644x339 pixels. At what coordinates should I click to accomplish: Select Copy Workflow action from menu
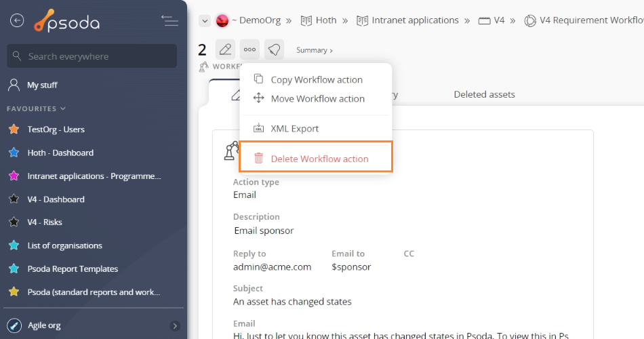coord(316,79)
